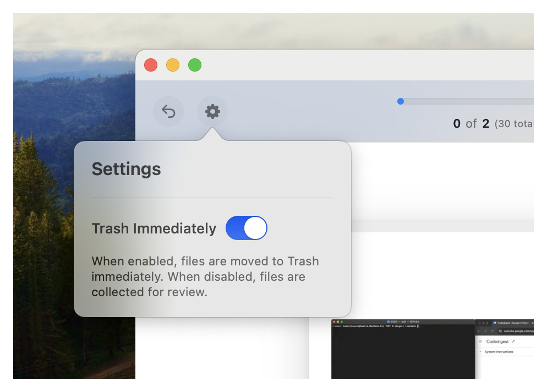Viewport: 547px width, 392px height.
Task: Focus the aistudio.google.com address bar
Action: point(518,331)
